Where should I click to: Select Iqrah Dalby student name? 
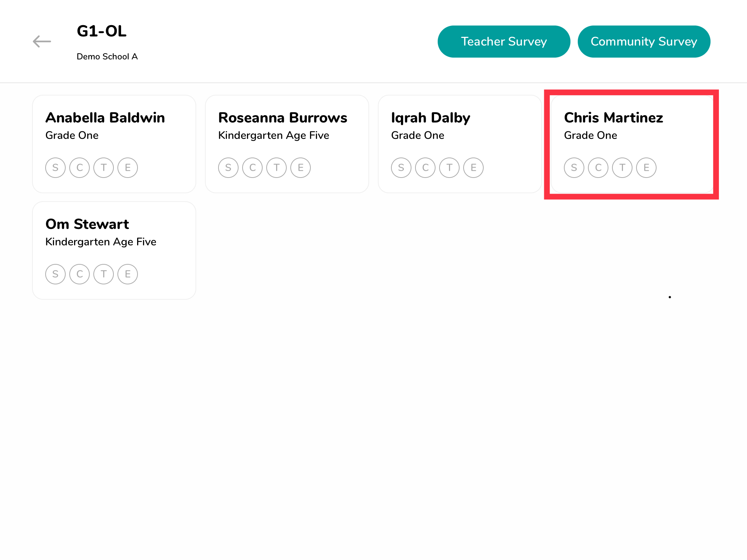coord(431,118)
